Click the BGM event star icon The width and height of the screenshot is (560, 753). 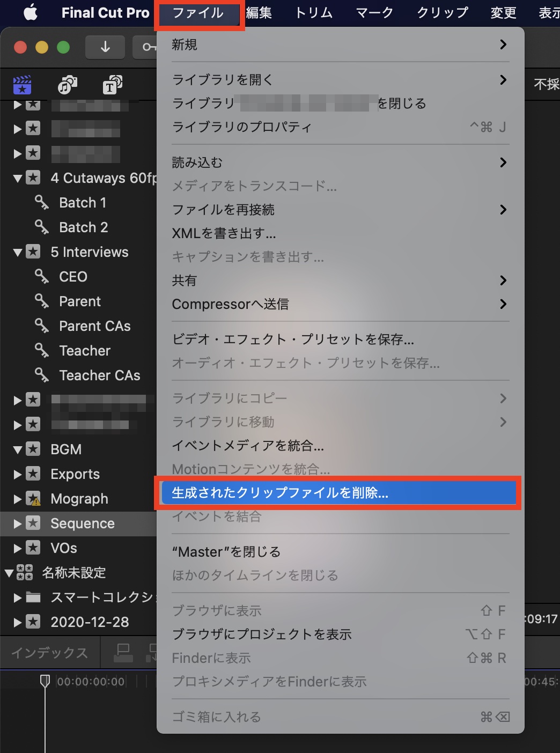point(33,449)
